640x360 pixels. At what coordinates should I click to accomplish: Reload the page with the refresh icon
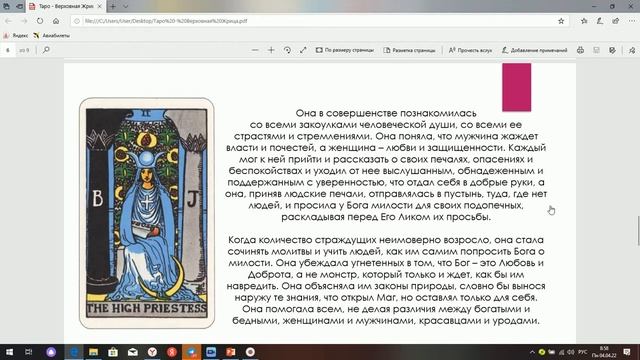[40, 21]
